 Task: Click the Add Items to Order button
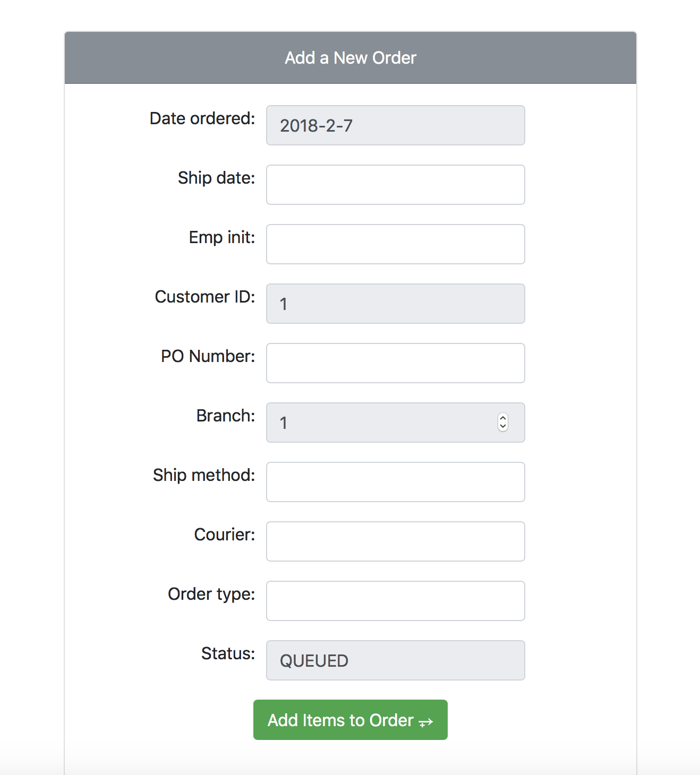(x=351, y=720)
